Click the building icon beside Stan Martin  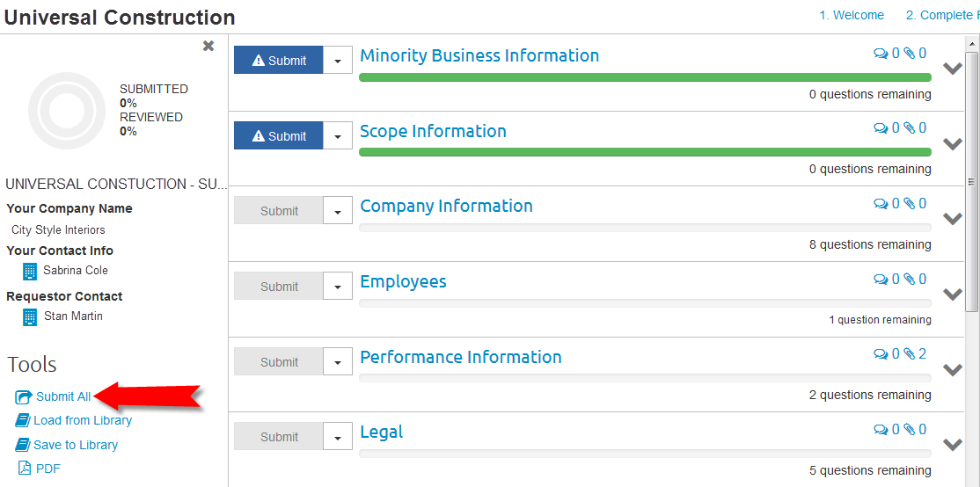click(x=30, y=316)
